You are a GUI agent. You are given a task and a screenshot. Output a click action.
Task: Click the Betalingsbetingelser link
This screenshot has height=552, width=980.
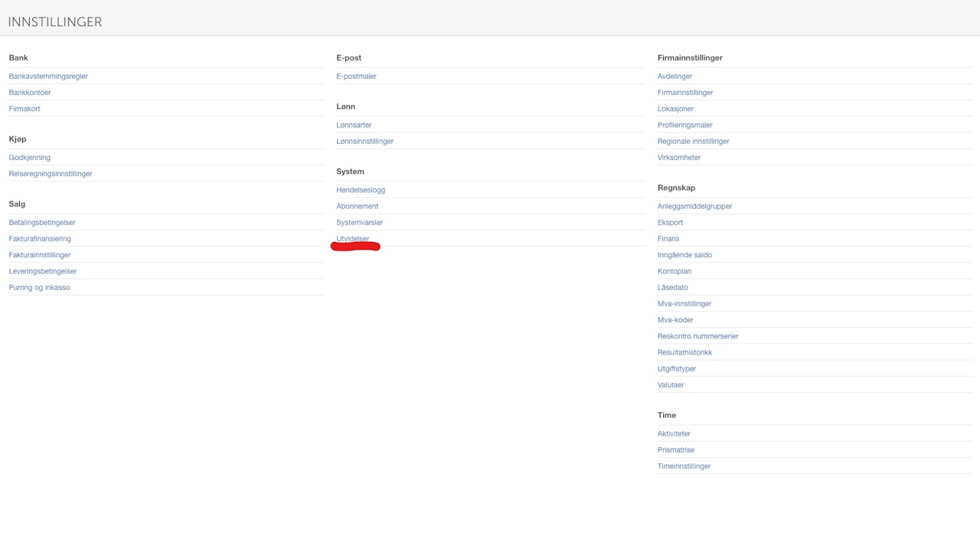[x=42, y=223]
